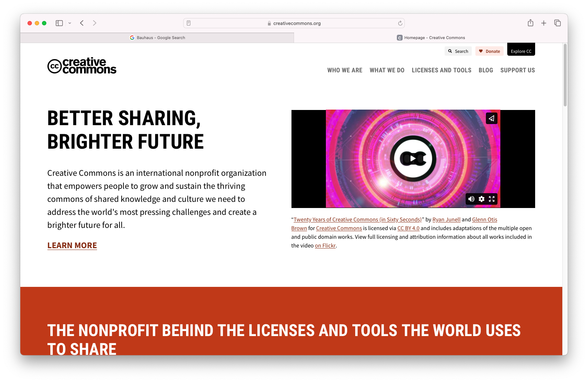Click the magnifier icon on Search button
Viewport: 588px width, 382px height.
click(x=450, y=51)
